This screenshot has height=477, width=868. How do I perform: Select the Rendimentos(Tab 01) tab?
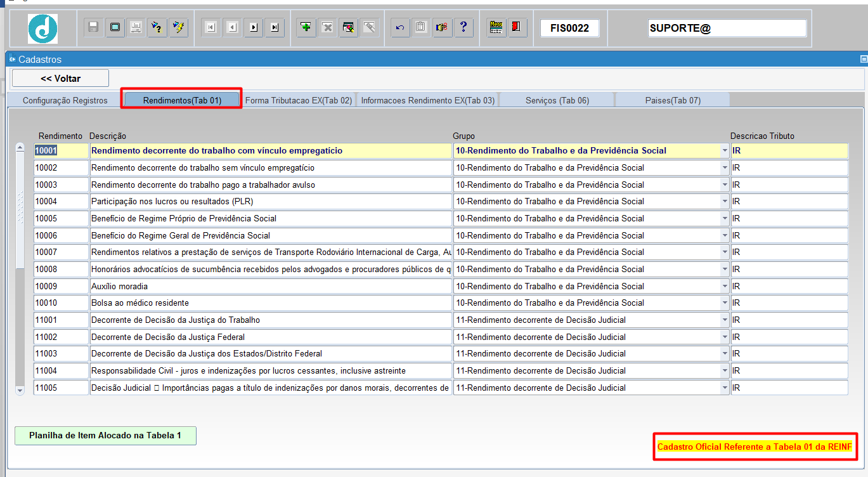[x=182, y=100]
